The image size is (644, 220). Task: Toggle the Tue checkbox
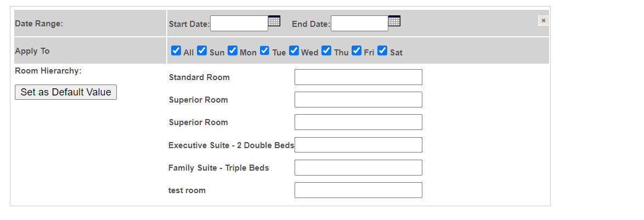pos(264,50)
